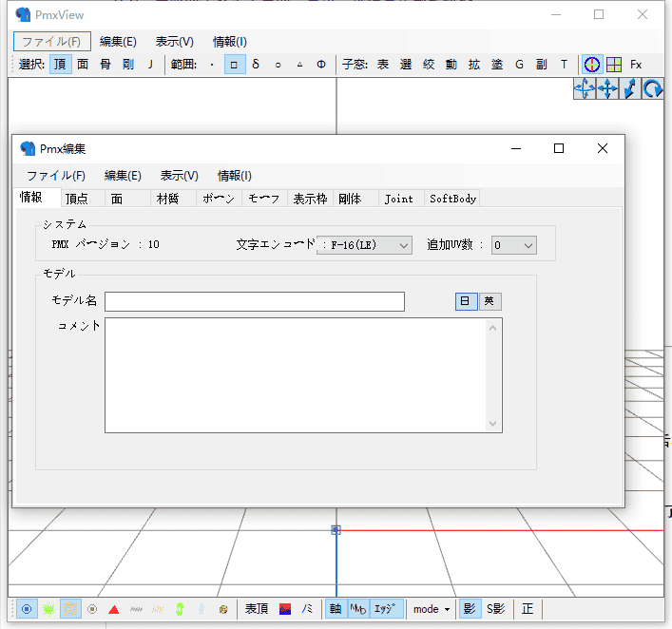Switch to the Joint tab

tap(401, 199)
